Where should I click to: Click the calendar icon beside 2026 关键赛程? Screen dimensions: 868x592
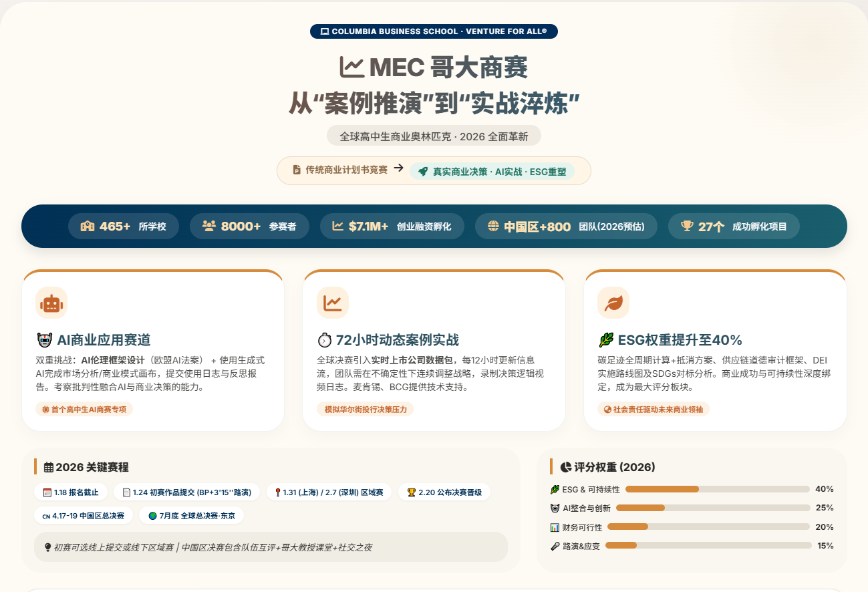point(49,467)
